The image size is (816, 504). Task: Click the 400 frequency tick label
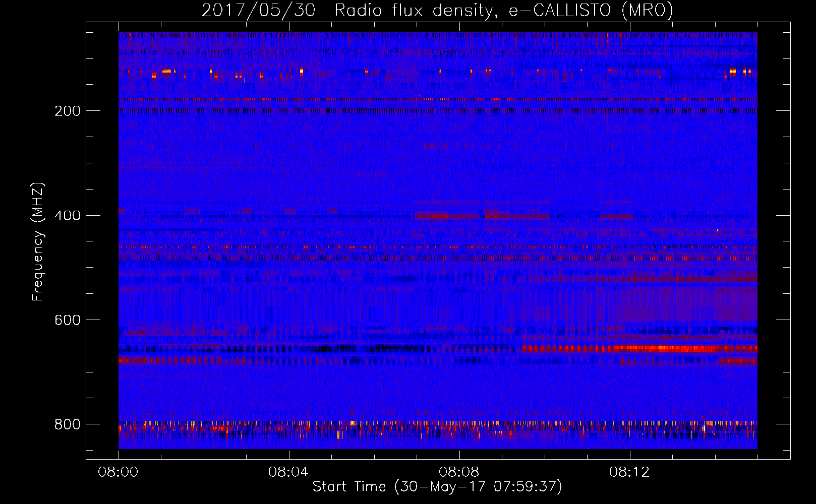point(68,216)
